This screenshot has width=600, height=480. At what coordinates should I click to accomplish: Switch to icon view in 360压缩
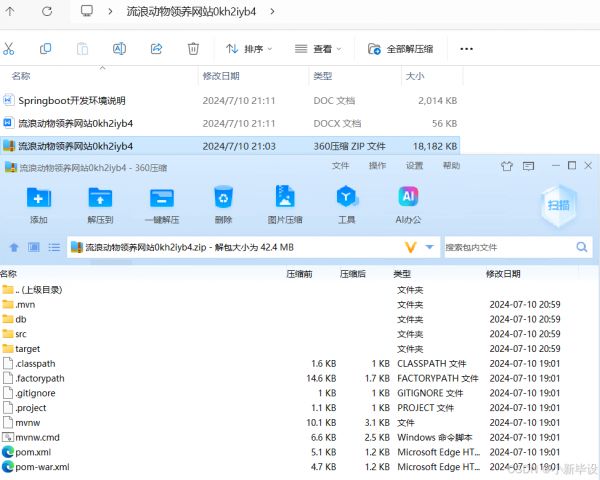coord(34,247)
